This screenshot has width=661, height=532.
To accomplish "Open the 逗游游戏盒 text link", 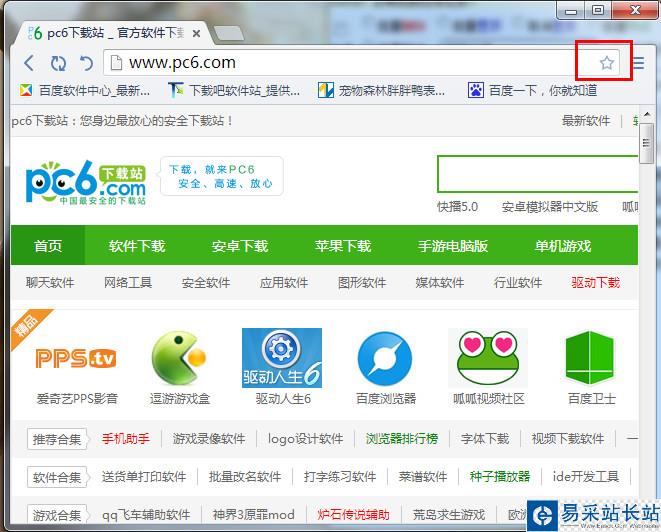I will [x=180, y=398].
